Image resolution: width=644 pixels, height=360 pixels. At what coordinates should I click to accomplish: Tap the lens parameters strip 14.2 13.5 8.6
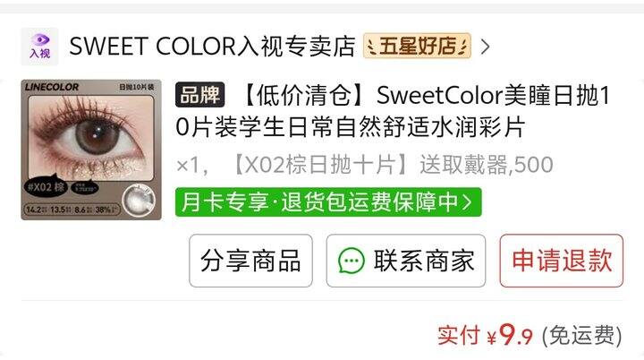72,210
